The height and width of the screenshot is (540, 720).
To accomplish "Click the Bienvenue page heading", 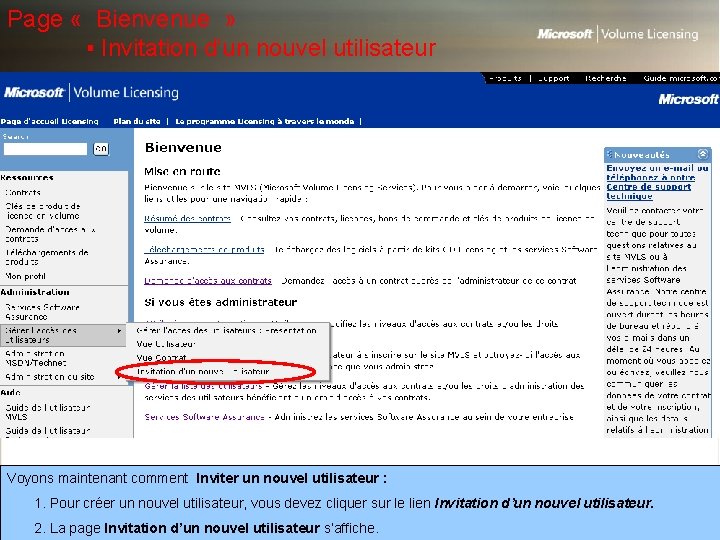I will tap(183, 147).
